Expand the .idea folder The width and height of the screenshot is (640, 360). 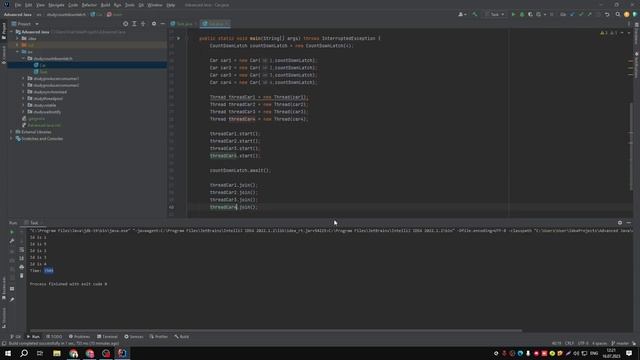(18, 38)
